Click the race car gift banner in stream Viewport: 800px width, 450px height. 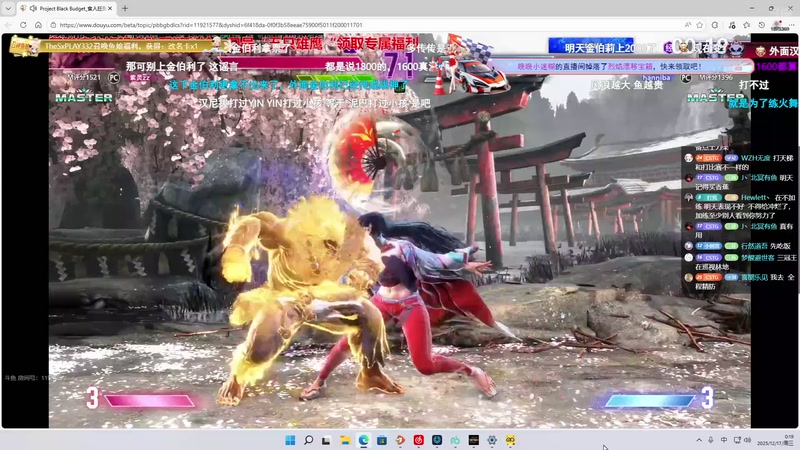pos(472,66)
